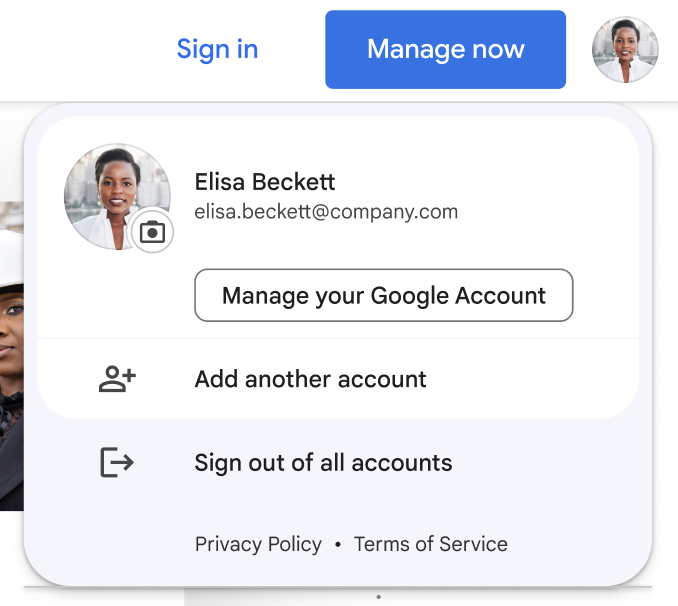The width and height of the screenshot is (678, 606).
Task: Click the add-person icon
Action: (117, 379)
